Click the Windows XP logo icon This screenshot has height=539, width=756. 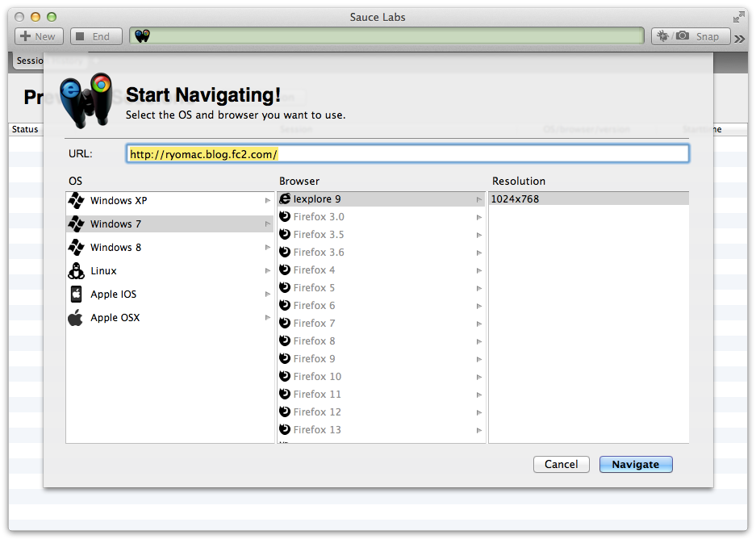[x=76, y=200]
